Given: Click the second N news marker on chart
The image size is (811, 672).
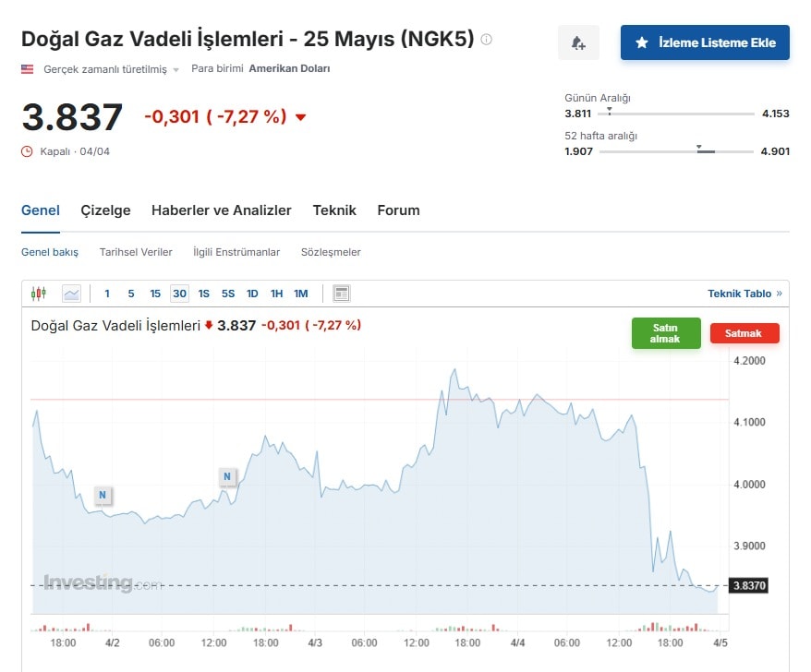Looking at the screenshot, I should pos(227,477).
